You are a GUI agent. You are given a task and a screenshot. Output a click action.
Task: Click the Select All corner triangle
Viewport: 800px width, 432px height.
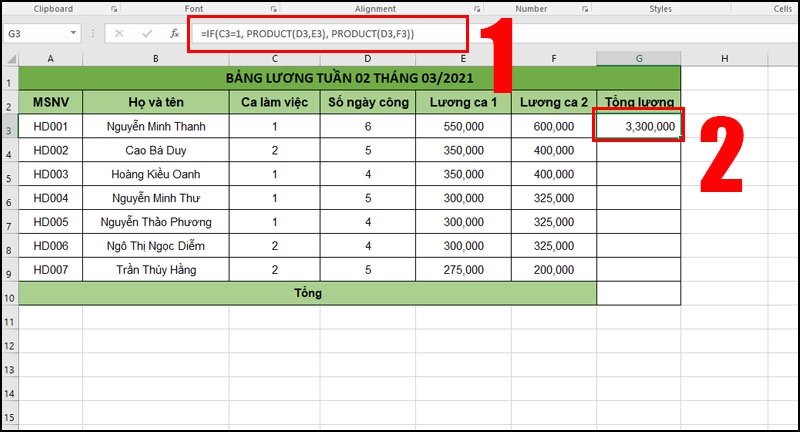(9, 58)
